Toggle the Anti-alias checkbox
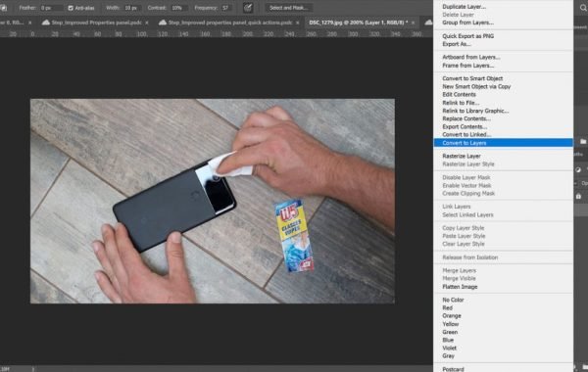This screenshot has height=372, width=588. (x=71, y=8)
